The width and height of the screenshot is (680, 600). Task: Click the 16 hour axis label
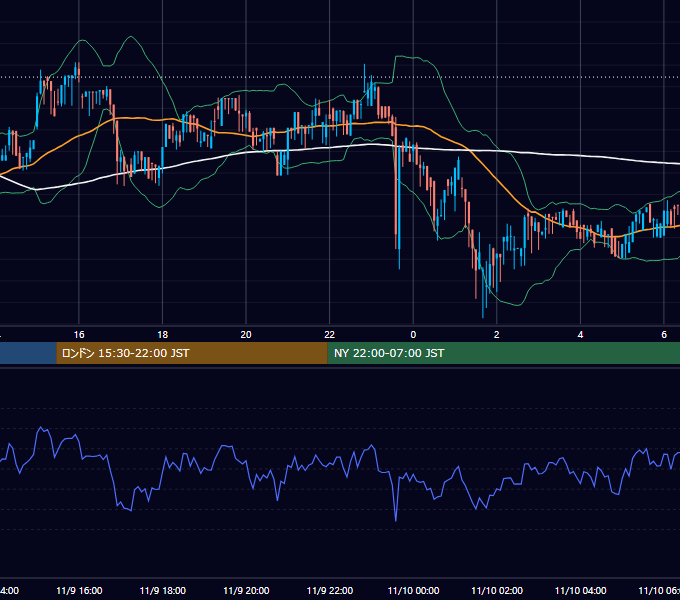(79, 334)
